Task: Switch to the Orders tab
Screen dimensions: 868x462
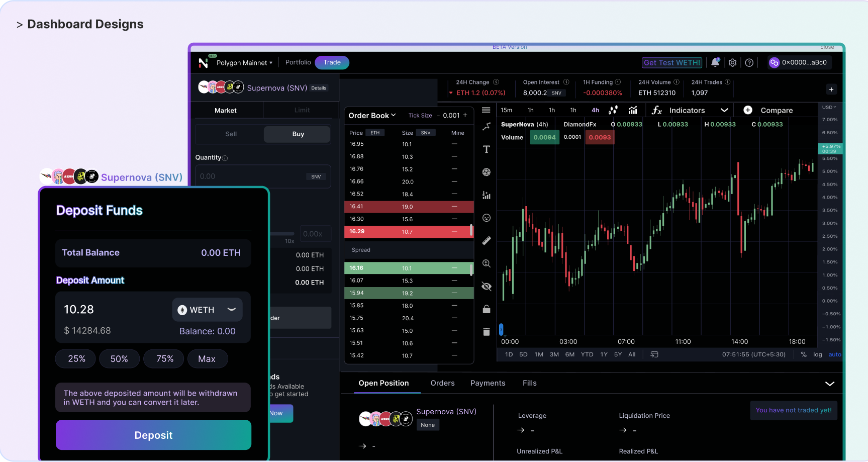Action: tap(442, 383)
